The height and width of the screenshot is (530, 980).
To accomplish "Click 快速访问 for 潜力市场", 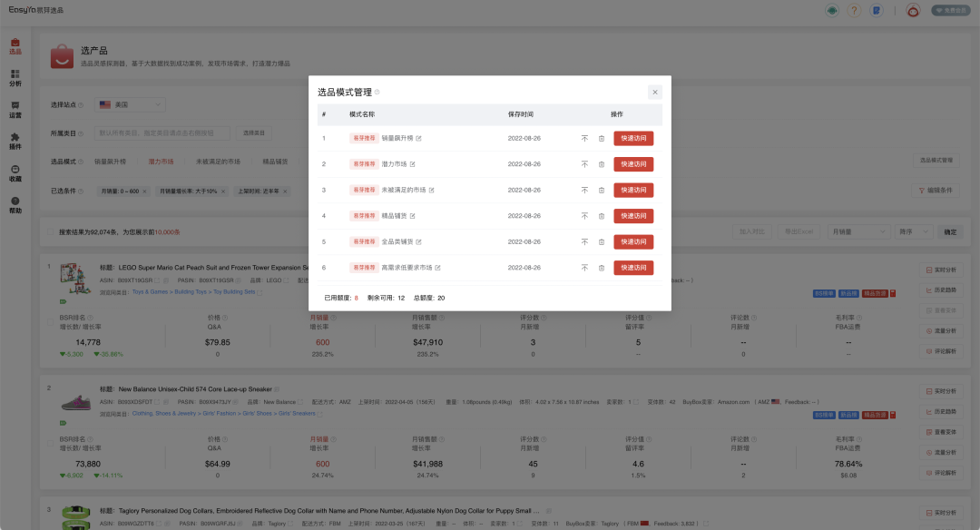I will coord(633,164).
